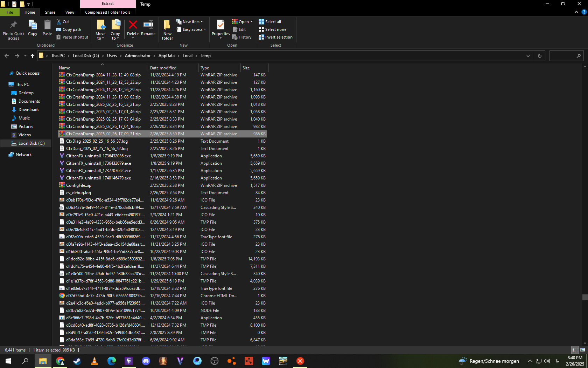Open Steam from the taskbar

tap(77, 361)
